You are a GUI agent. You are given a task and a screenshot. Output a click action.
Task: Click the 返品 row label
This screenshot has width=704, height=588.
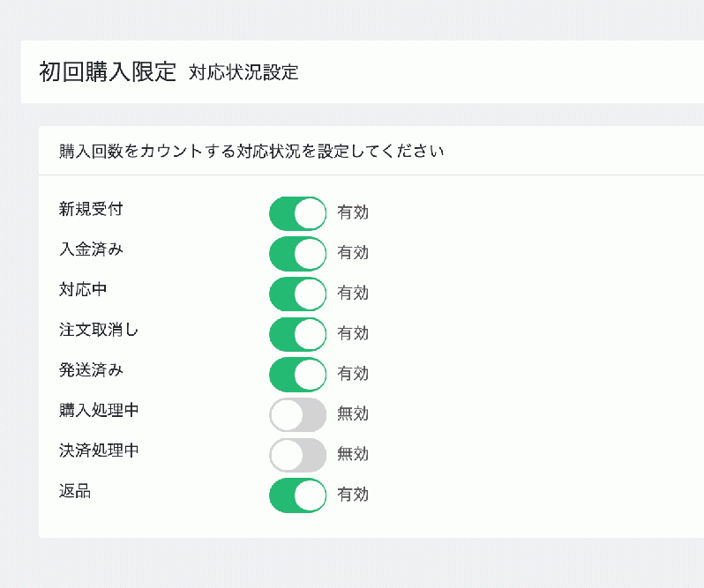tap(75, 491)
